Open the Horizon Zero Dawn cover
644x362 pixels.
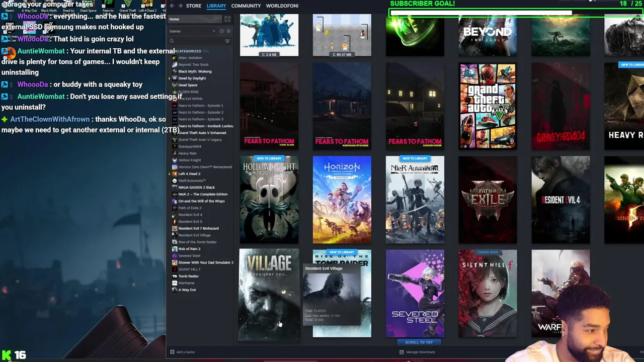(x=342, y=200)
